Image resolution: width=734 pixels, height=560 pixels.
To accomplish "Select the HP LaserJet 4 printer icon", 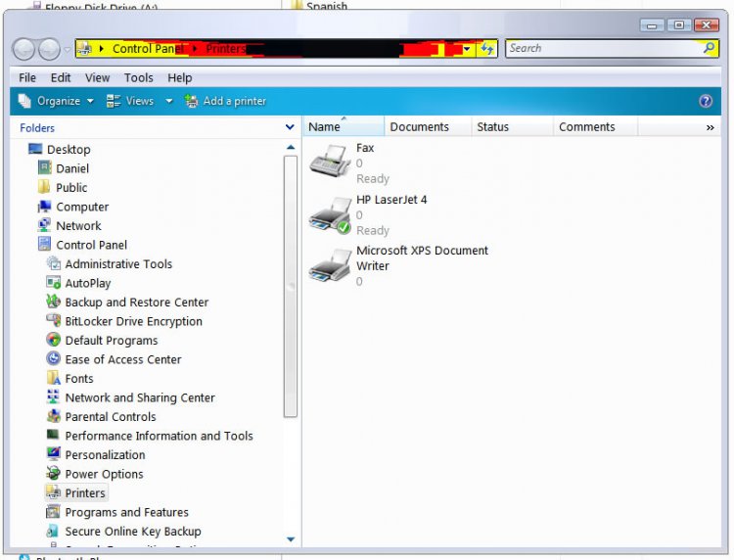I will [330, 213].
